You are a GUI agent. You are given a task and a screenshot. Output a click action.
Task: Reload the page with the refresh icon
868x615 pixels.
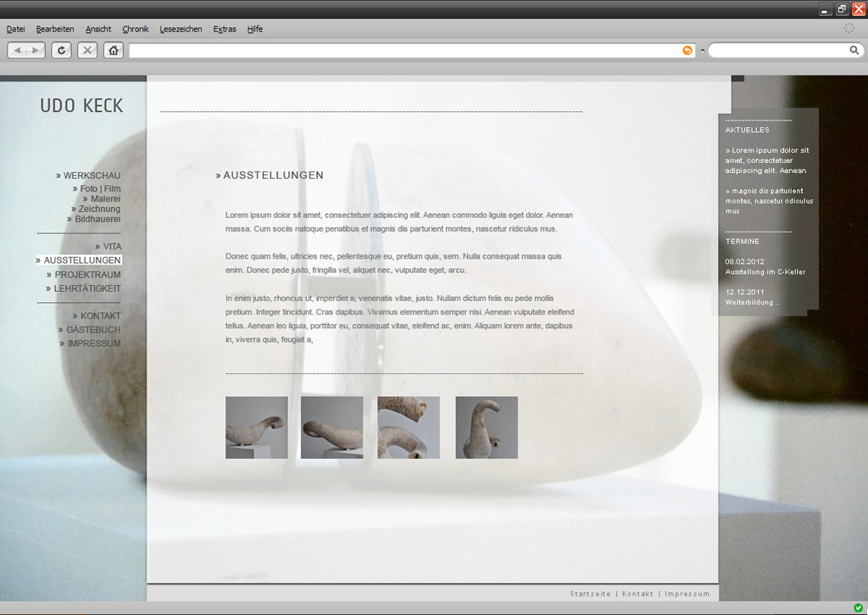(x=61, y=51)
